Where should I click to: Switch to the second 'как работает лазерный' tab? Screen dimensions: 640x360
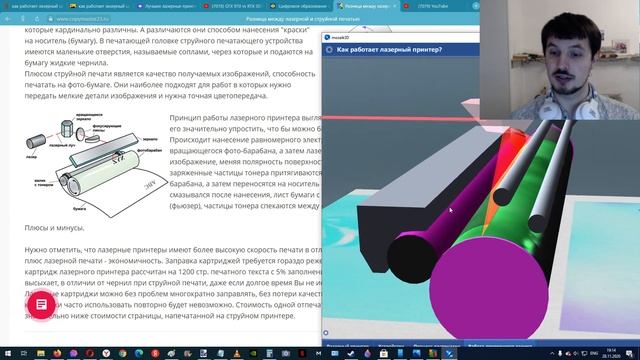click(x=99, y=6)
